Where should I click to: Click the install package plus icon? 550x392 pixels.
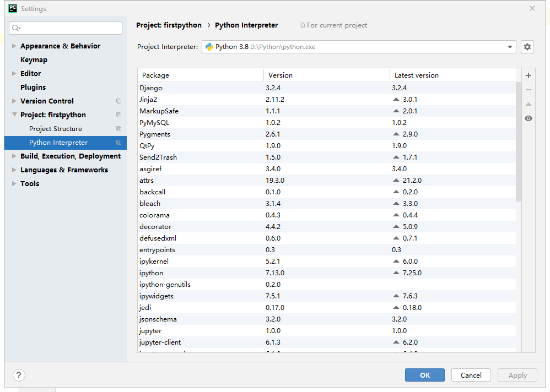[x=529, y=75]
